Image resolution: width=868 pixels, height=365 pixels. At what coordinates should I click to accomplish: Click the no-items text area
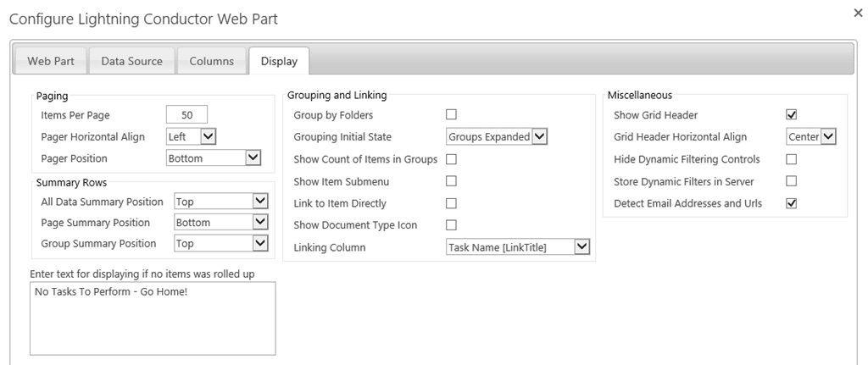coord(153,318)
